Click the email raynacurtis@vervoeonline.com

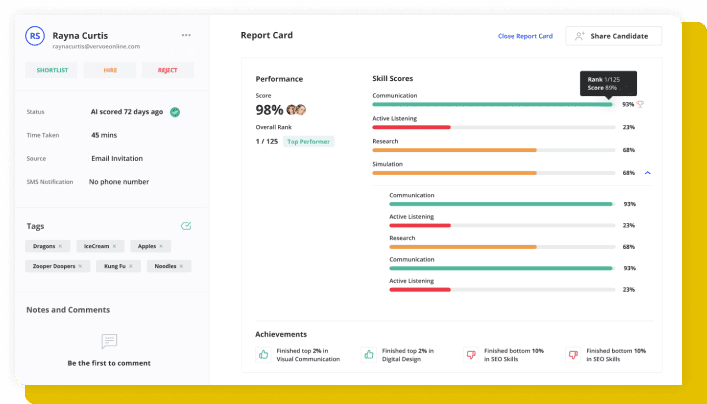coord(96,46)
